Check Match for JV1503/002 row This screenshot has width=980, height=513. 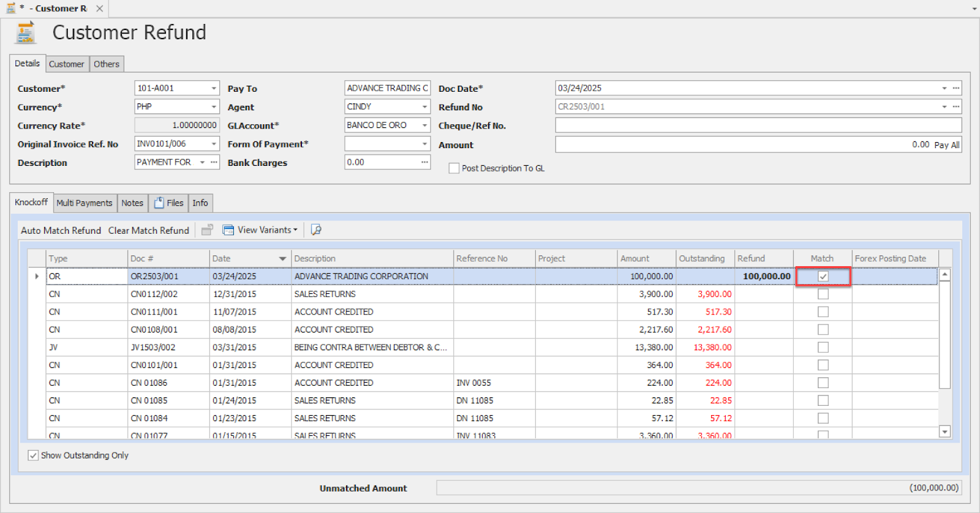click(823, 347)
